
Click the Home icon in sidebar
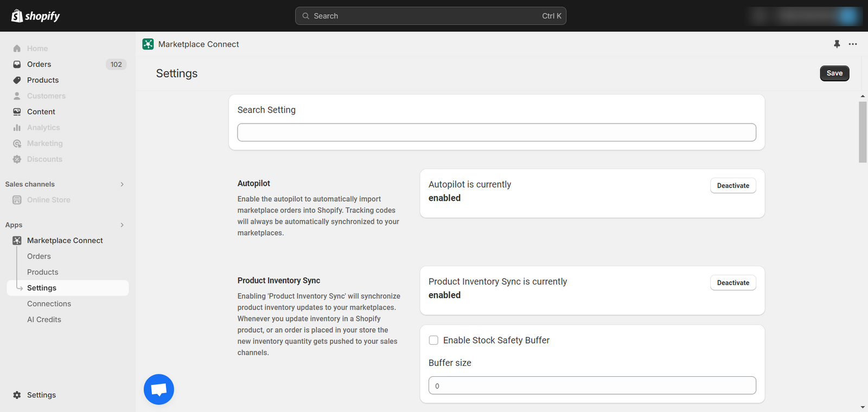click(x=17, y=48)
